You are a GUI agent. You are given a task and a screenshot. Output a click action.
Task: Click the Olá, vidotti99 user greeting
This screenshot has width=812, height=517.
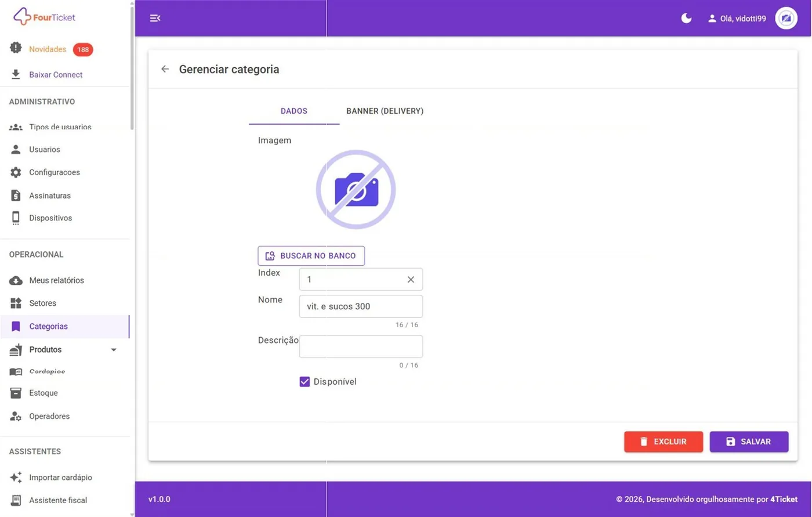pos(737,19)
